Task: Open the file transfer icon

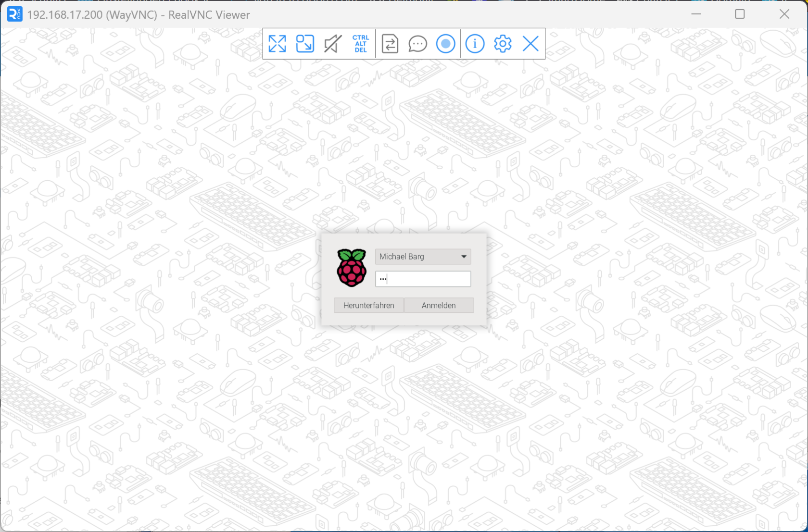Action: coord(390,44)
